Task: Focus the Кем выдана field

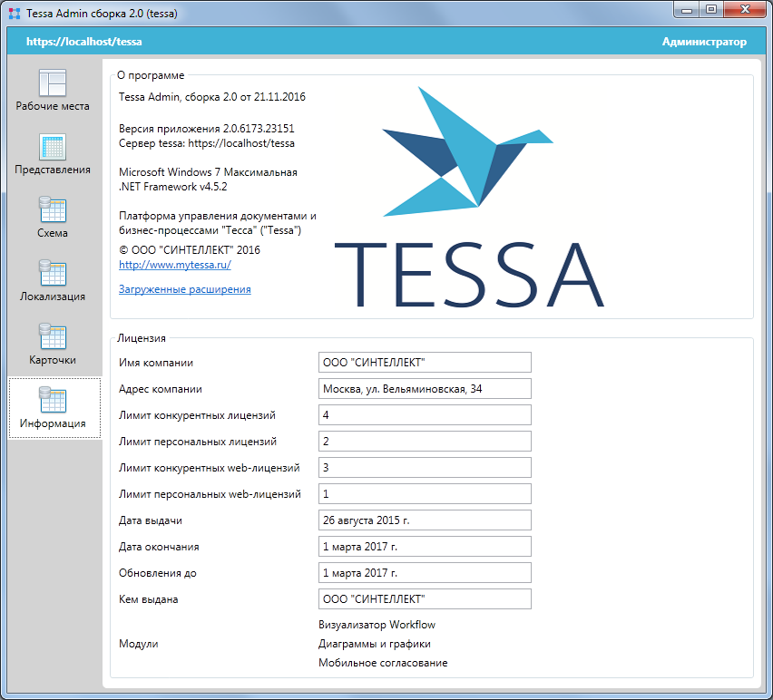Action: point(425,599)
